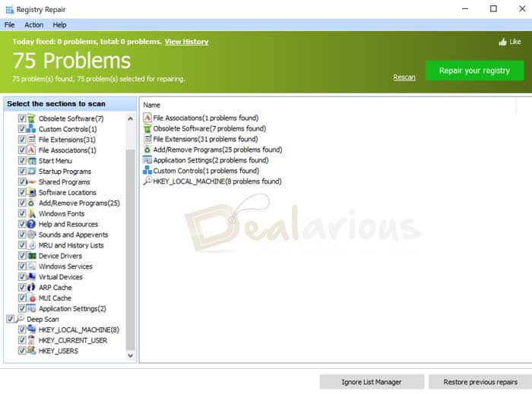This screenshot has width=532, height=394.
Task: Select File Associations(1 problems found) result
Action: coord(206,118)
